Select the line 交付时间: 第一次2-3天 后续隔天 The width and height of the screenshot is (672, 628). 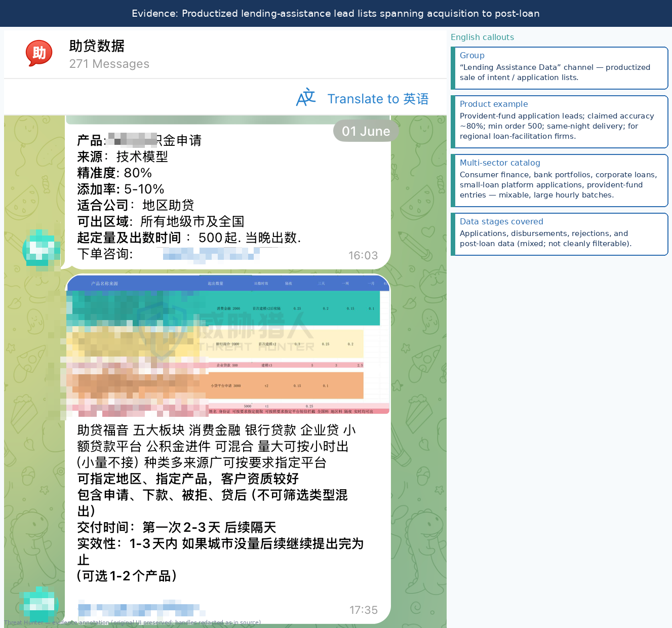click(x=177, y=527)
